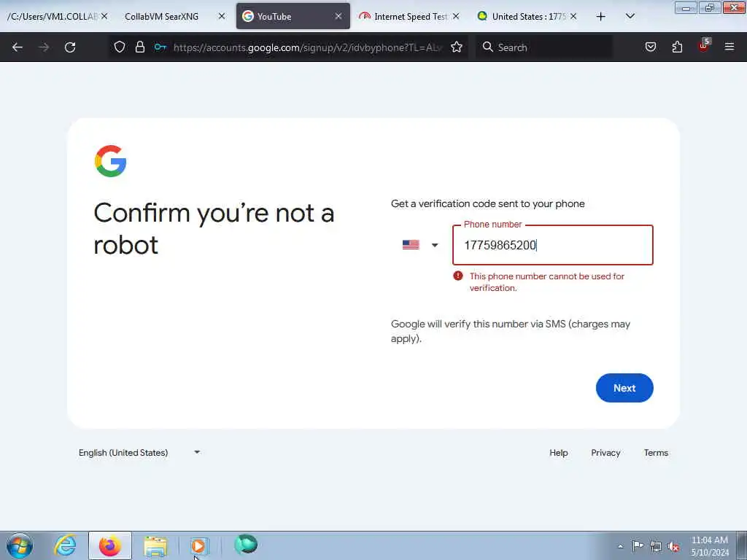Open Save to Pocket icon
Screen dimensions: 747x560
650,47
